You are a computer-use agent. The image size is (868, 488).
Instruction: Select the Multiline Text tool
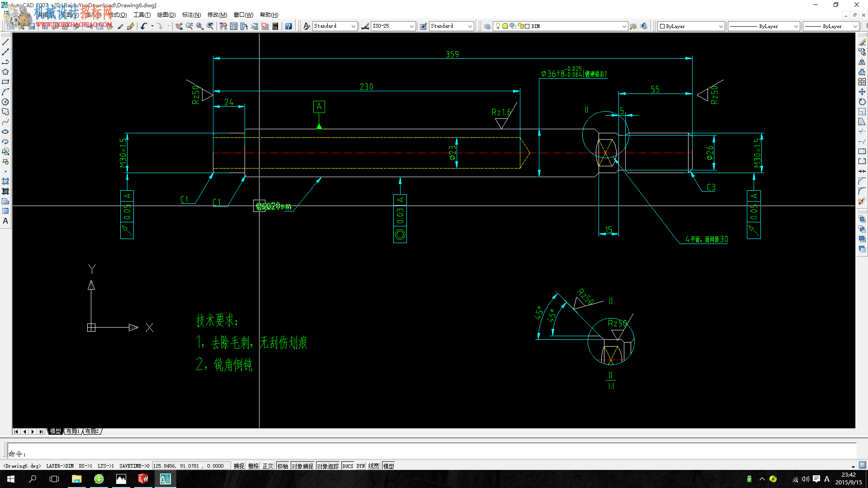[x=5, y=221]
